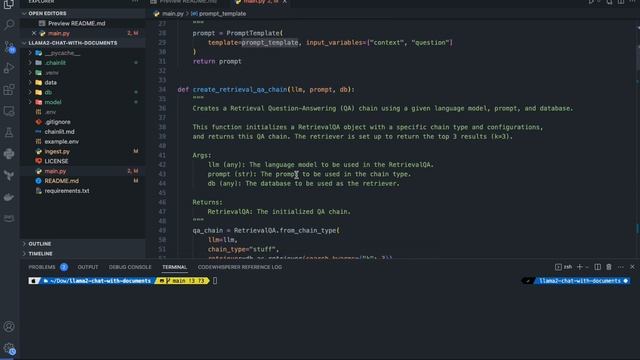Click chain_type="stuff" on line 51
Screen dimensions: 640x360
click(x=243, y=249)
